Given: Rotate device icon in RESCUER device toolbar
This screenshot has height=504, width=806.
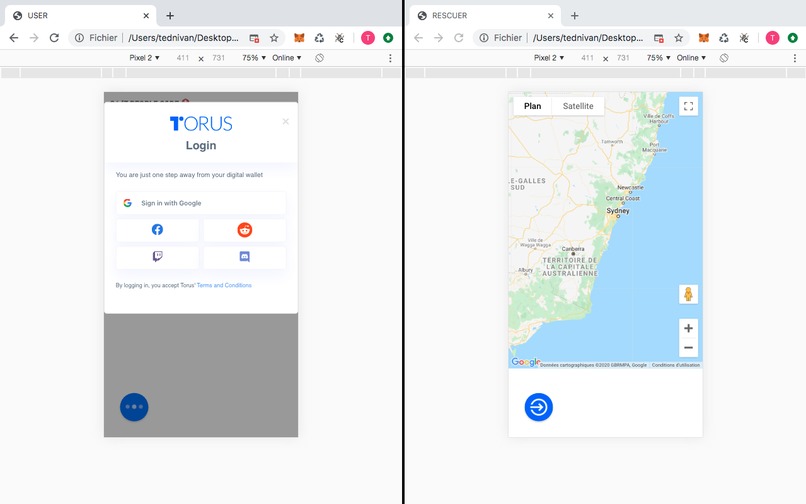Looking at the screenshot, I should pos(724,58).
